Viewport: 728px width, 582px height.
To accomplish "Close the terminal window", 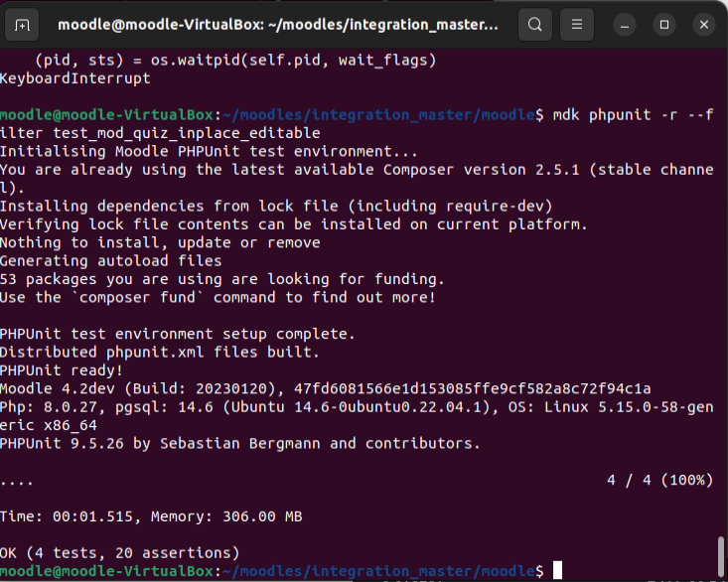I will point(704,25).
